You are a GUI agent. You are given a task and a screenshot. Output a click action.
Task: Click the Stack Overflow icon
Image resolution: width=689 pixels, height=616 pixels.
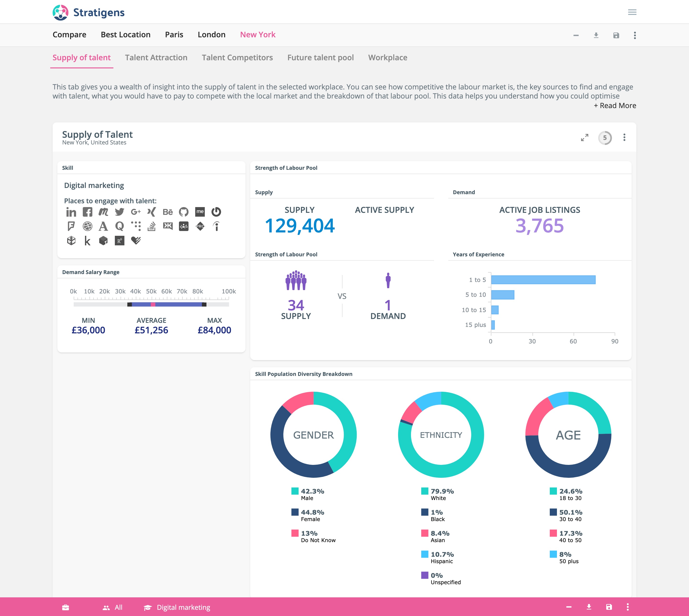[x=151, y=226]
